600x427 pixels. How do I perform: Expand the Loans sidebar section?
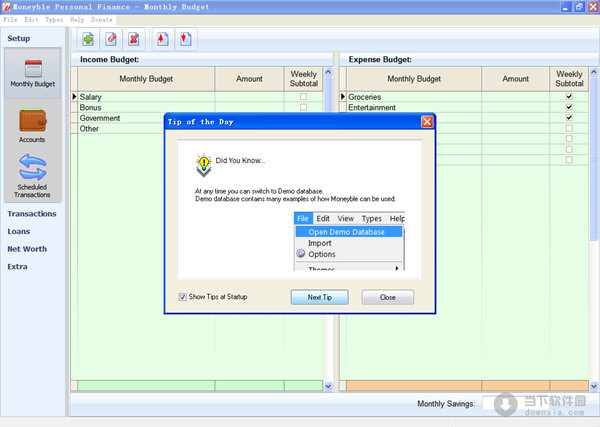[x=19, y=231]
